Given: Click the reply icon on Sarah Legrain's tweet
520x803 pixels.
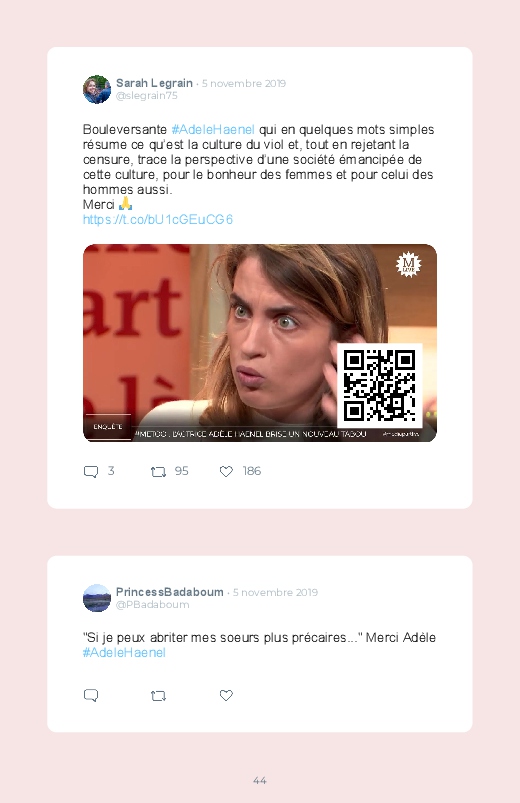Looking at the screenshot, I should (91, 472).
